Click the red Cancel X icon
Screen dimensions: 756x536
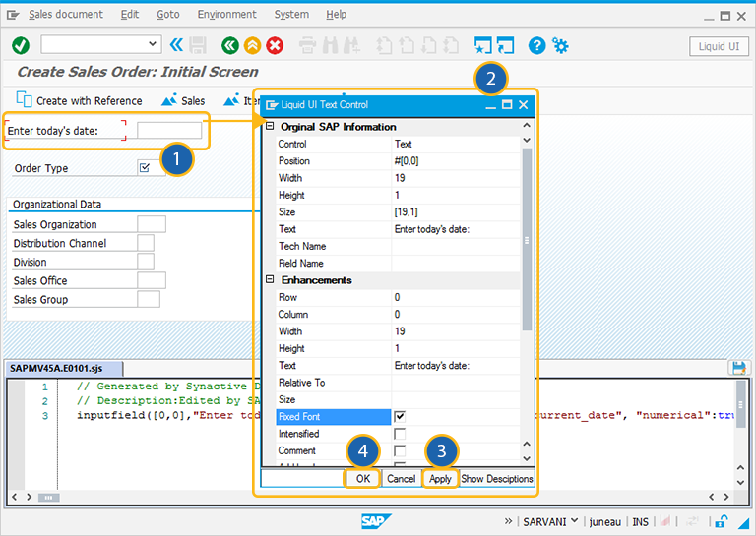pos(275,46)
